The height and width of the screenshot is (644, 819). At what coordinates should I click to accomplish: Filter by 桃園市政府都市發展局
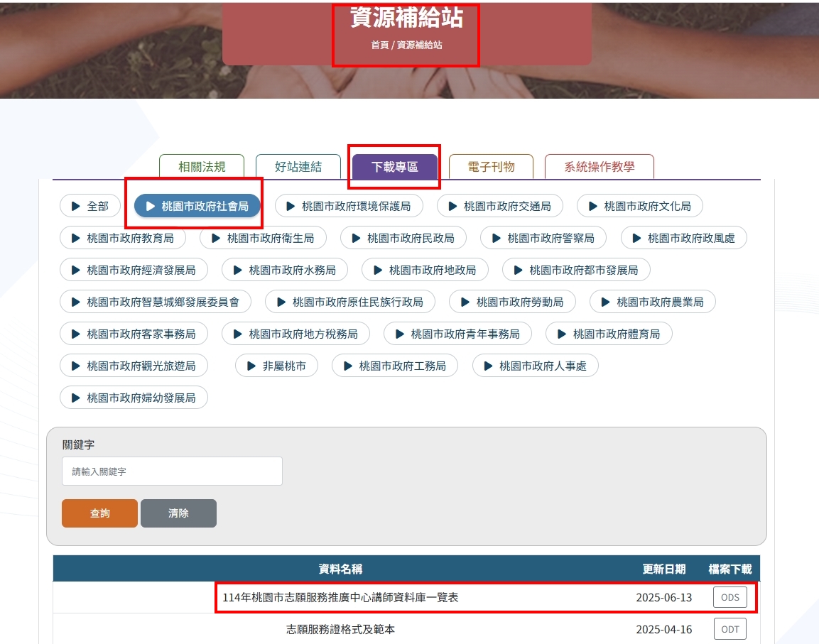pyautogui.click(x=576, y=270)
